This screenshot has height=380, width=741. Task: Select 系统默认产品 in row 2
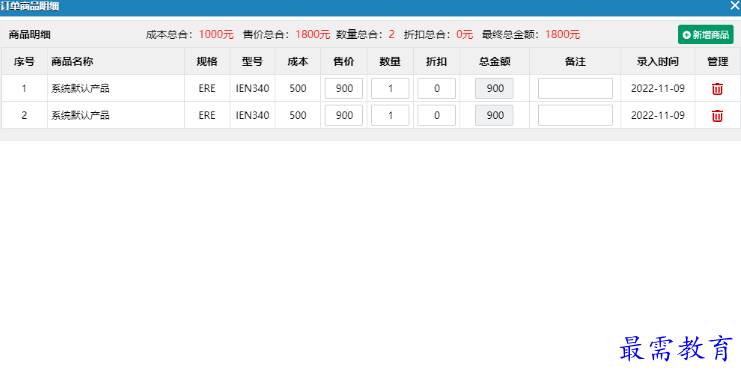80,115
